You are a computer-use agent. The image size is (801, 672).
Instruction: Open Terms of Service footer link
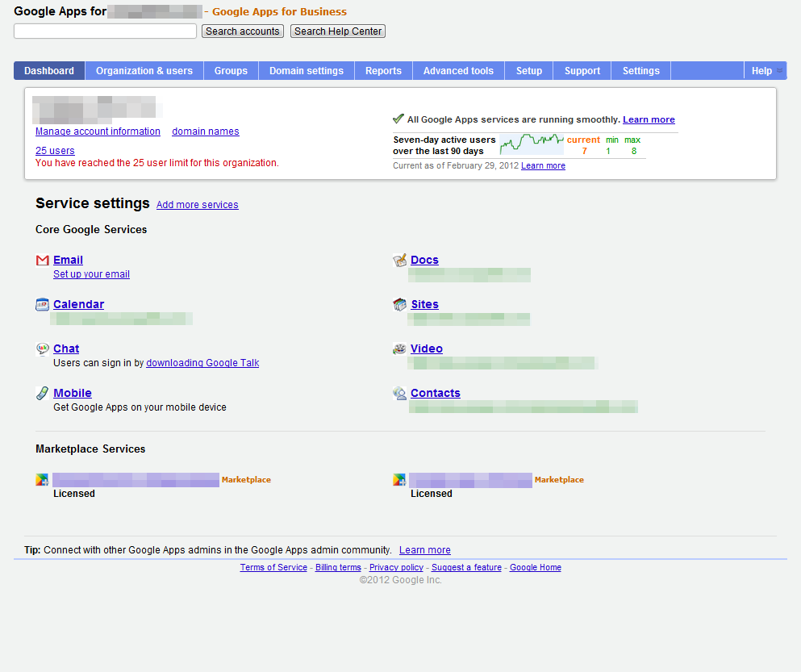point(273,567)
